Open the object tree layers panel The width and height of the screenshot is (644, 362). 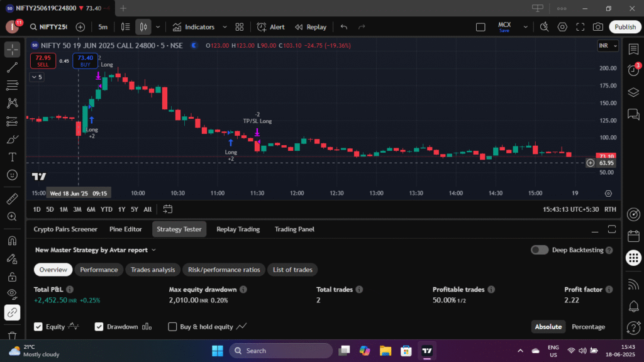click(x=633, y=92)
